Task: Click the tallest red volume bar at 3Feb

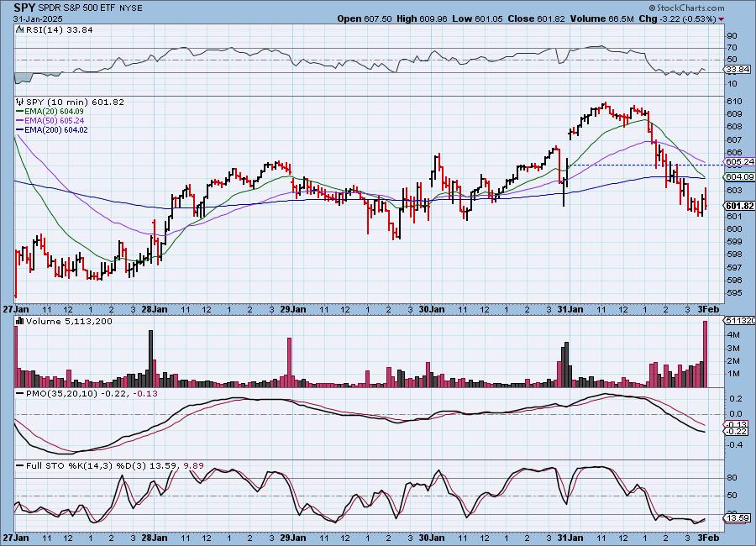Action: click(x=706, y=354)
